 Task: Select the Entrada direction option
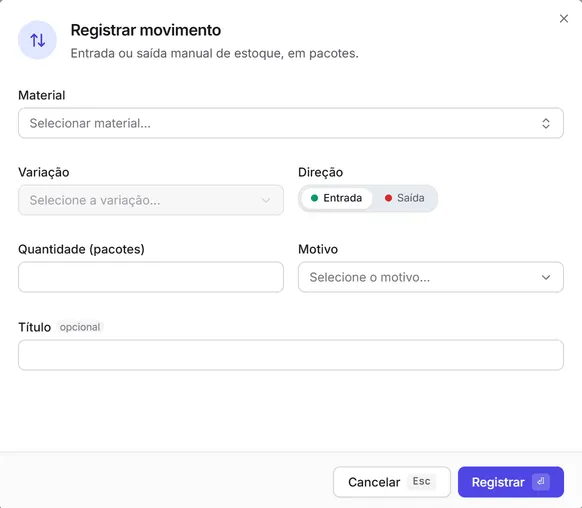tap(336, 198)
